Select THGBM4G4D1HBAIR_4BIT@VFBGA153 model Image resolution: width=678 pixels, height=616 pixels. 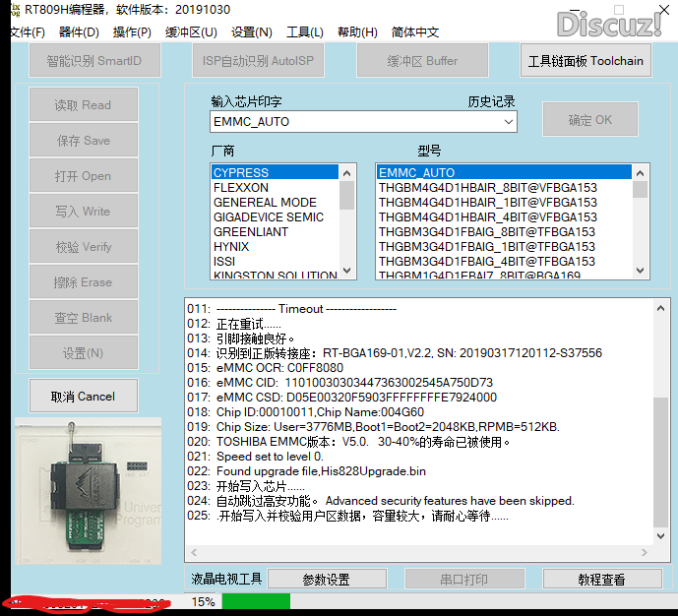(504, 217)
